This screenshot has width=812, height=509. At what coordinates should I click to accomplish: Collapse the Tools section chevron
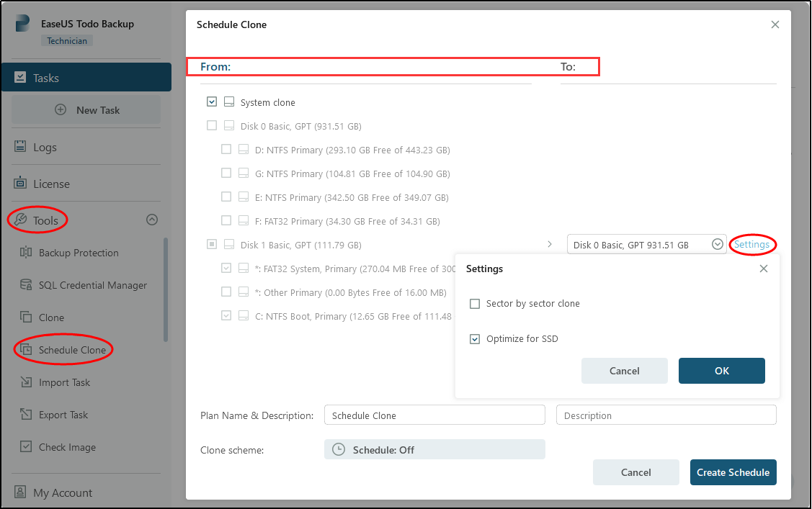pyautogui.click(x=152, y=220)
